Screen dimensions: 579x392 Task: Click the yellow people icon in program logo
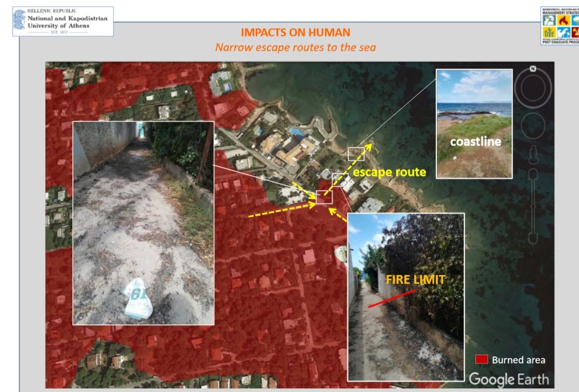pyautogui.click(x=549, y=33)
